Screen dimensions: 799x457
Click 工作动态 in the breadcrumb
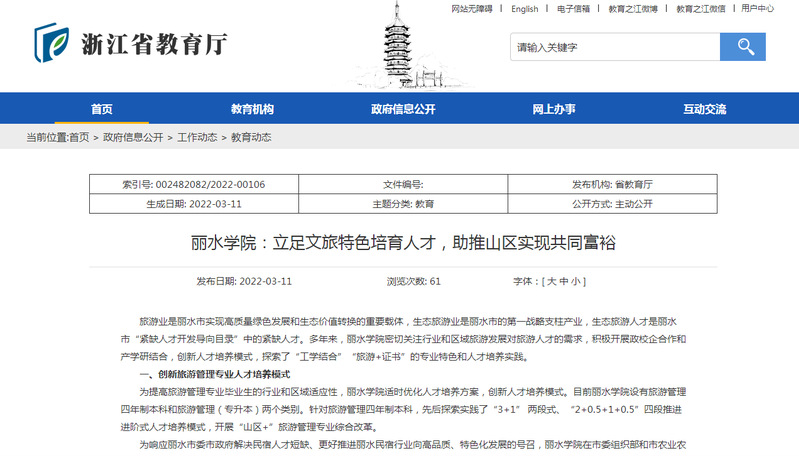tap(197, 137)
